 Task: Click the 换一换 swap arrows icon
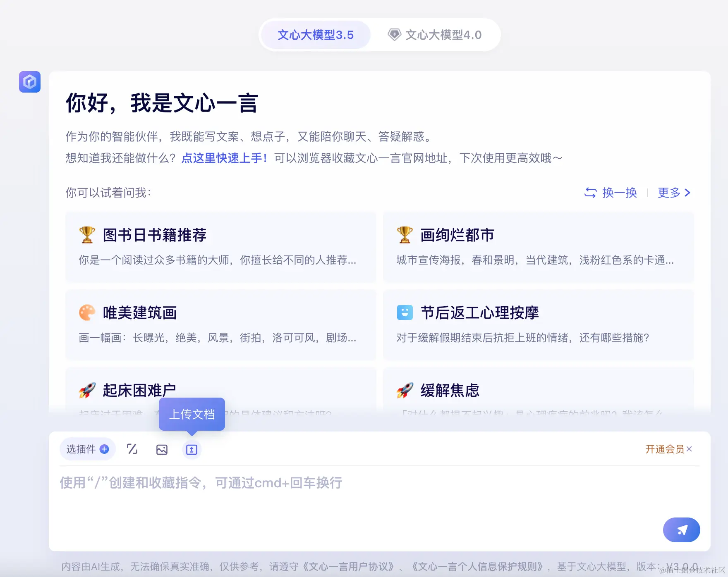[590, 193]
